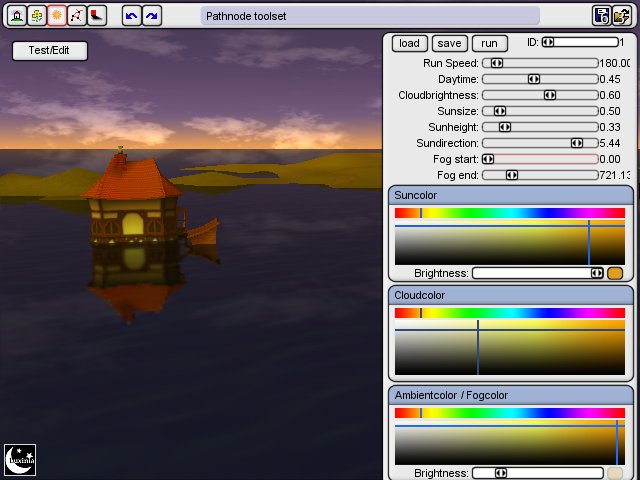Click the orange sun environment tool
The image size is (640, 480).
coord(56,15)
